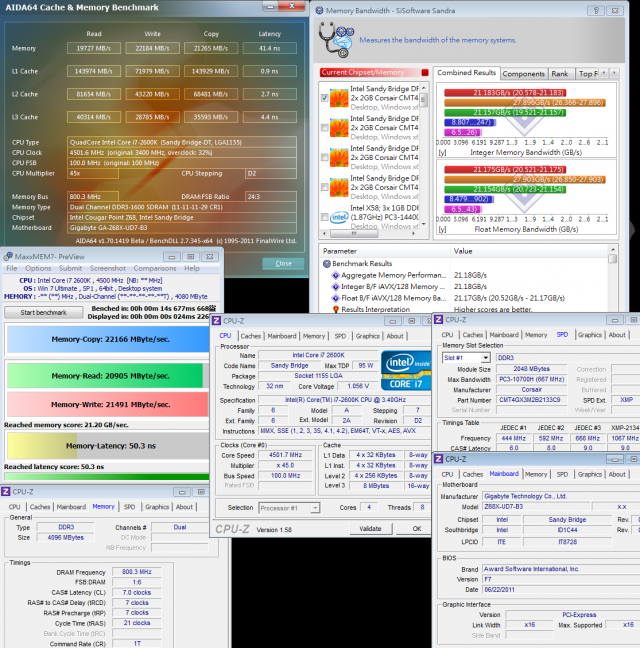Open the SPD tab in CPU-Z Memory window
The height and width of the screenshot is (649, 640).
(x=129, y=507)
